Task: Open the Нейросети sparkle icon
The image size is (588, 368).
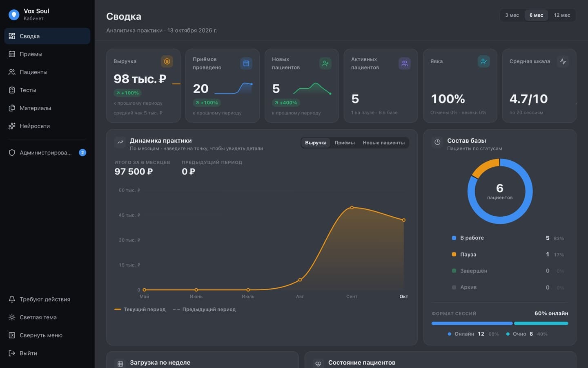Action: (x=12, y=126)
